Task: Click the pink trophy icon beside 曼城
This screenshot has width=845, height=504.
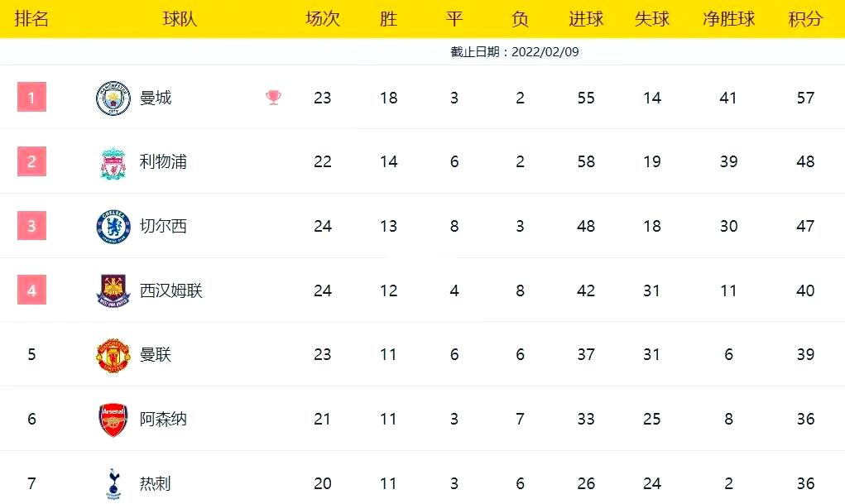Action: (x=273, y=98)
